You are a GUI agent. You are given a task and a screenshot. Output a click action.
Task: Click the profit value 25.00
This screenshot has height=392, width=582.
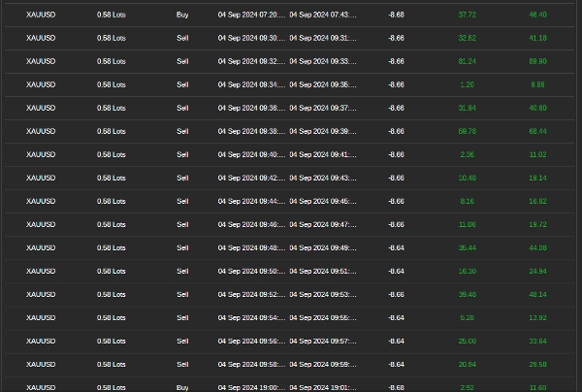click(x=466, y=341)
